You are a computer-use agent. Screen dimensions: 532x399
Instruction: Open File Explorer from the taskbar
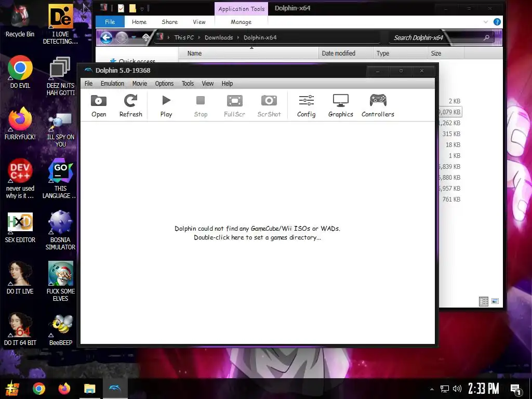[89, 389]
